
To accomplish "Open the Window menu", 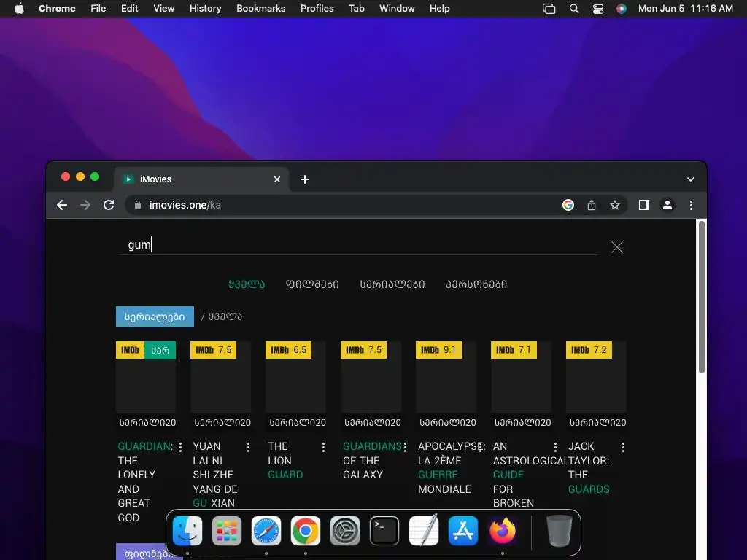I will coord(397,9).
